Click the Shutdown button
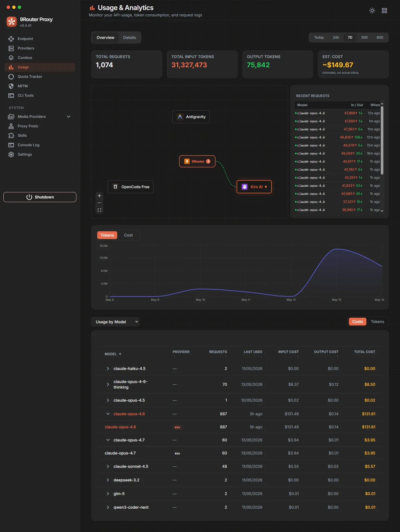The image size is (400, 532). 40,197
